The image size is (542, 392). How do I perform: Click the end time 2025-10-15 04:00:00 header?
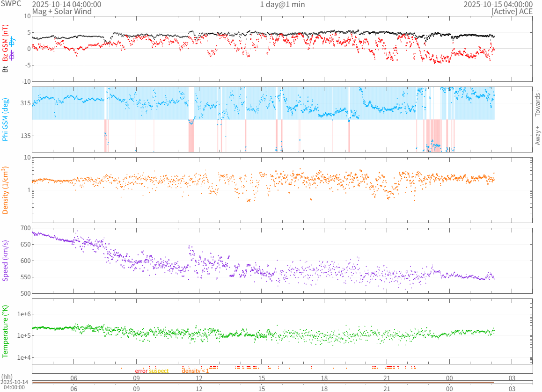tap(498, 4)
